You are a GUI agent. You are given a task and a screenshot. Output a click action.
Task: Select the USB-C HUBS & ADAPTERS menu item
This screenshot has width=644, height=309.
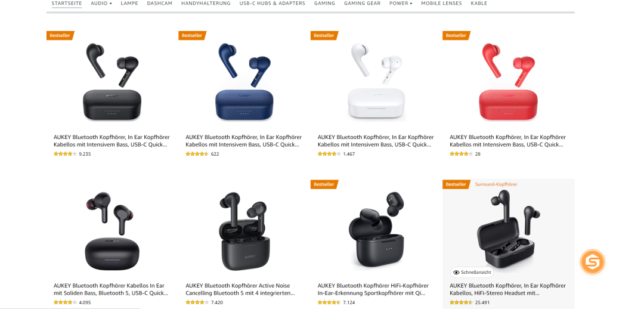tap(273, 4)
